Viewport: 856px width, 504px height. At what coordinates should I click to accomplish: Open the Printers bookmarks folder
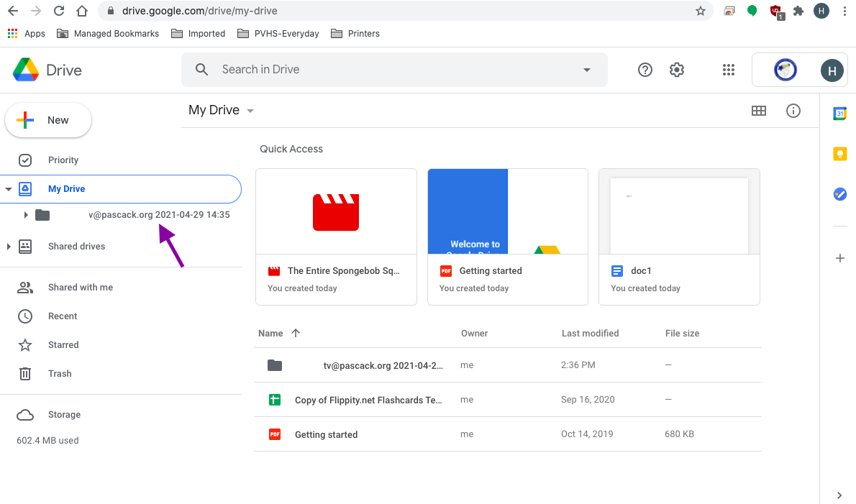tap(355, 33)
